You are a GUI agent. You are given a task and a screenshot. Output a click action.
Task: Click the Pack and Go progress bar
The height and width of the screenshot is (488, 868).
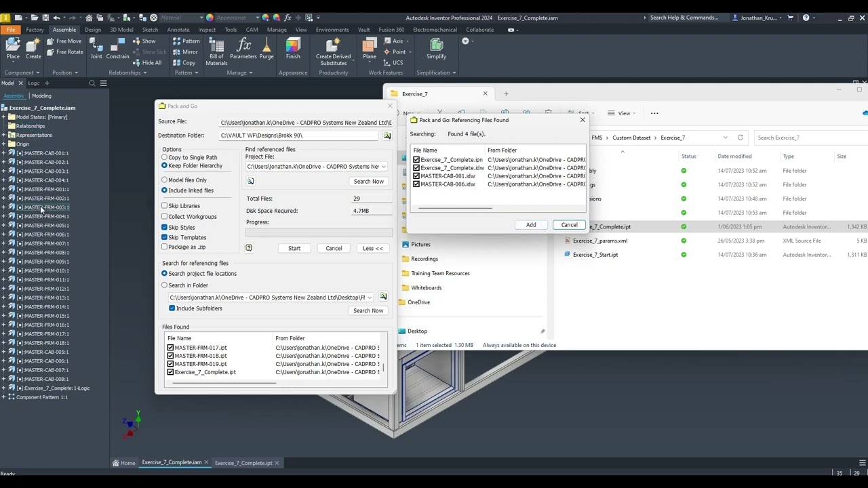coord(319,232)
